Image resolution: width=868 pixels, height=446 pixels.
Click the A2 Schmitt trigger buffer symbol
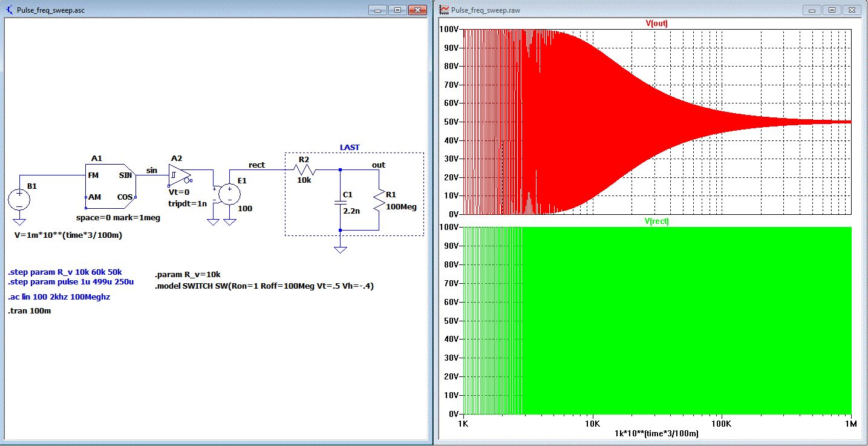[x=180, y=176]
